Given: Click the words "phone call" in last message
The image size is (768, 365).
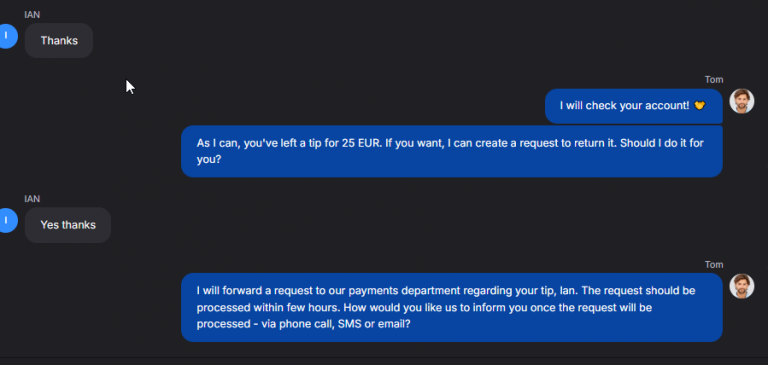Looking at the screenshot, I should point(305,324).
